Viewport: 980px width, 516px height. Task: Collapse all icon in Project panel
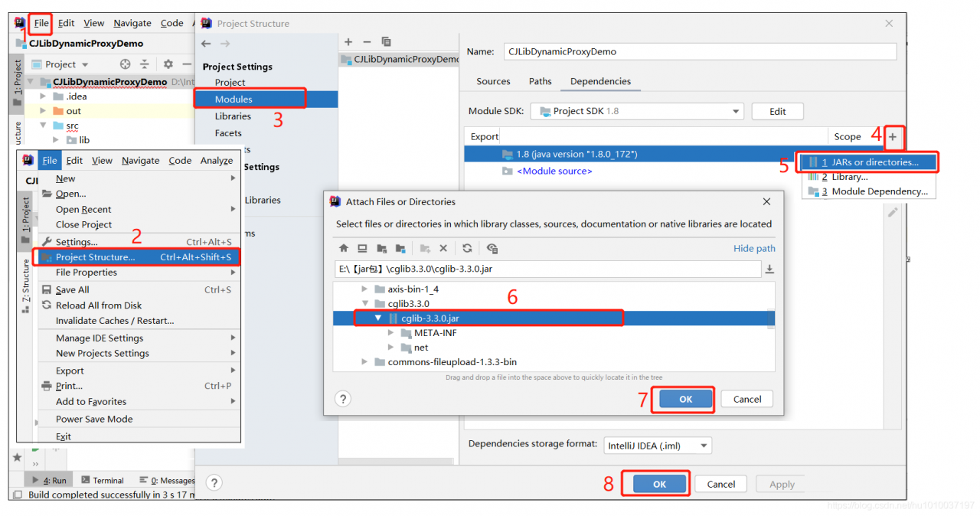tap(144, 64)
